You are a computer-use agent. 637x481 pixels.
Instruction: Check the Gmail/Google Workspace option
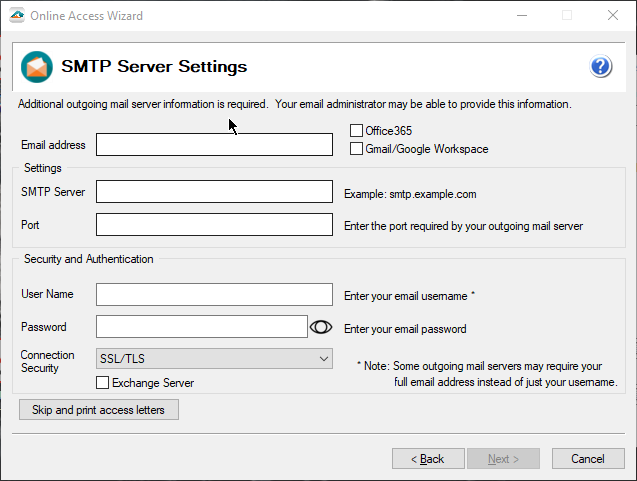tap(356, 149)
